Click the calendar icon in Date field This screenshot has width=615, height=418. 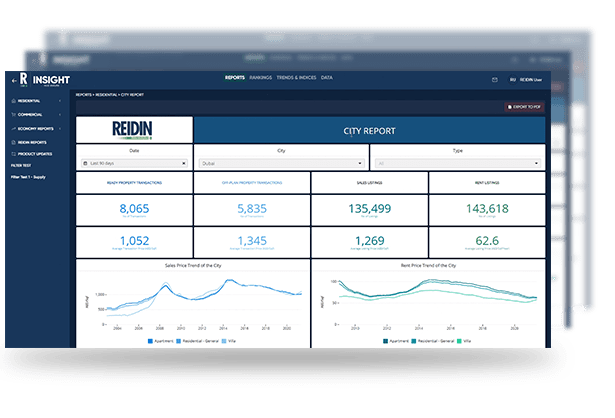(85, 163)
